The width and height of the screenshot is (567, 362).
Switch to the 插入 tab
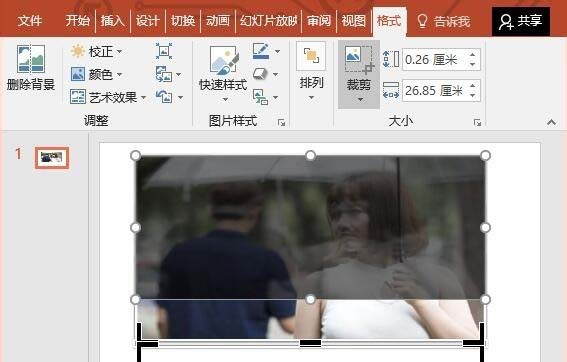[112, 21]
